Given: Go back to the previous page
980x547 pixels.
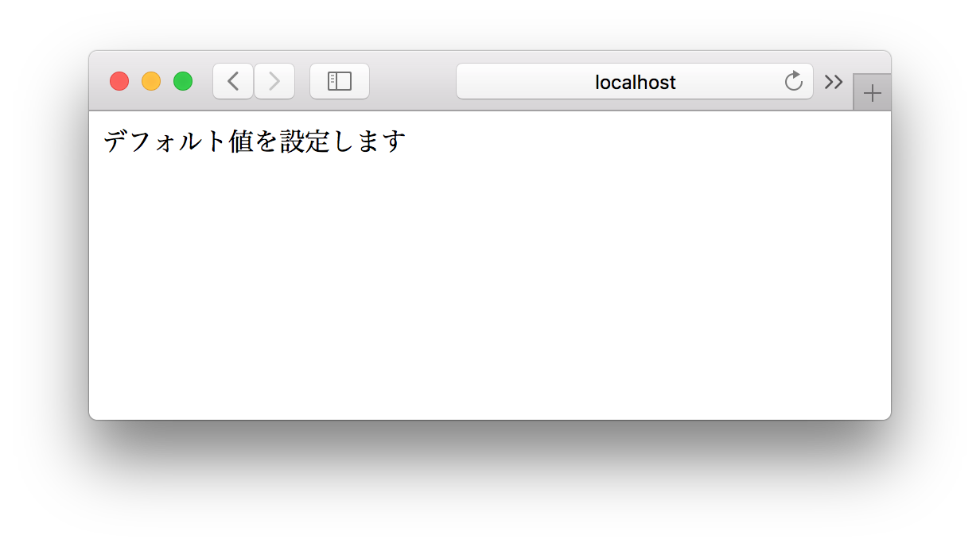Looking at the screenshot, I should click(x=233, y=81).
